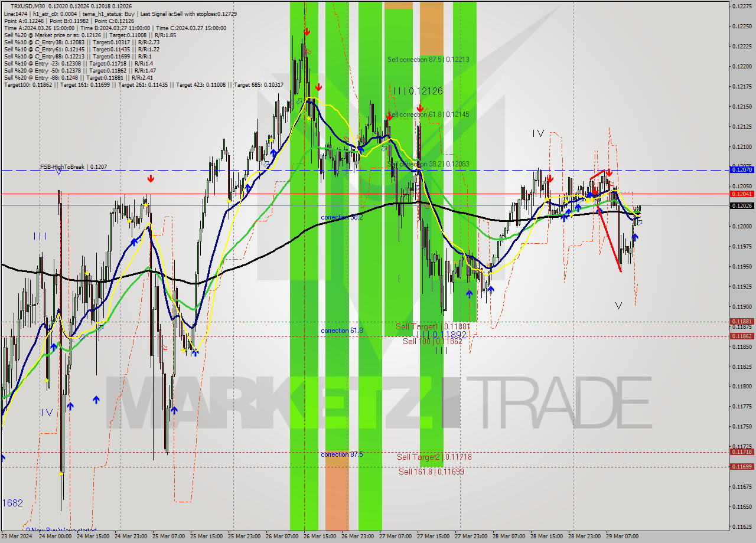Click the 0.12200 price scale value
Screen dimensions: 756x543
click(x=742, y=66)
